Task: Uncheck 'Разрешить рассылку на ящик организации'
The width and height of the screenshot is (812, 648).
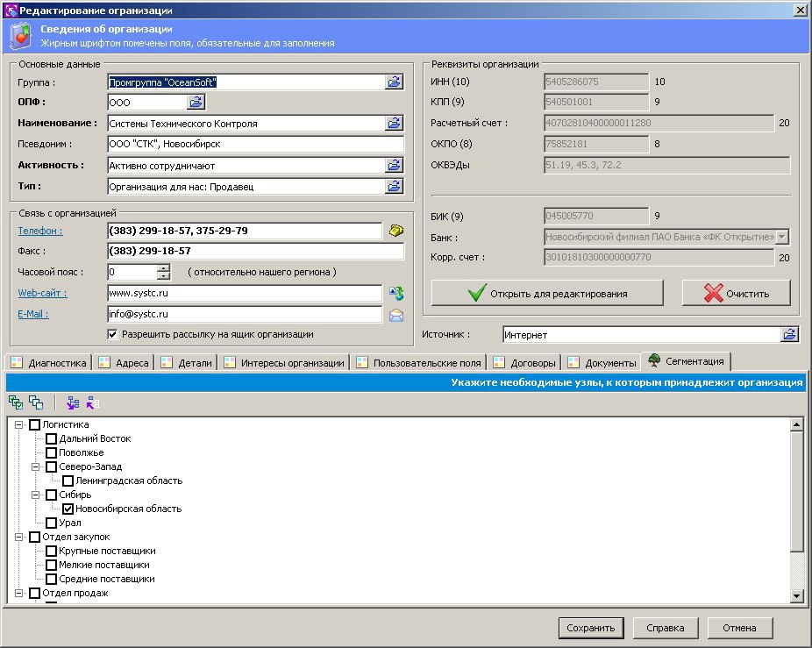Action: pyautogui.click(x=112, y=334)
